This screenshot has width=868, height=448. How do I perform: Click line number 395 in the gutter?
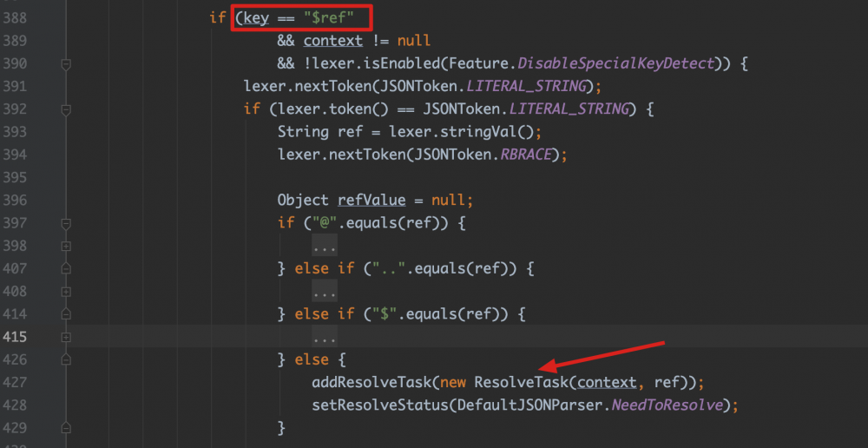(15, 177)
